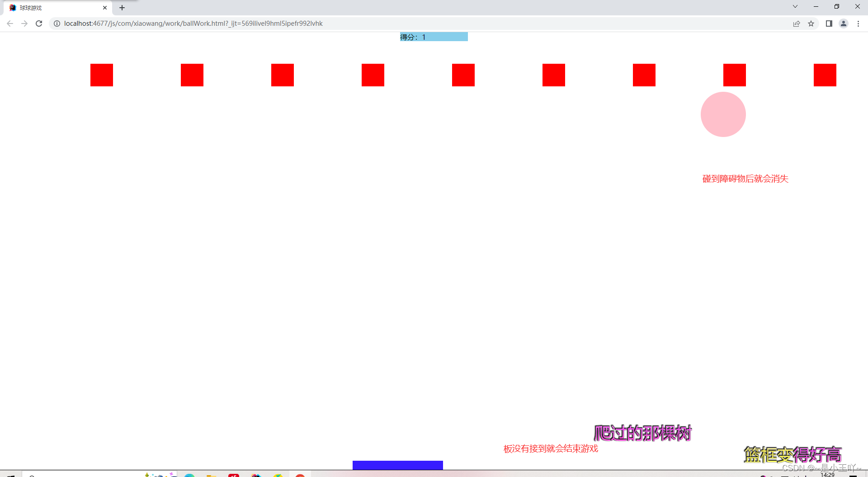Viewport: 868px width, 477px height.
Task: Open a new tab with the plus button
Action: pyautogui.click(x=122, y=8)
